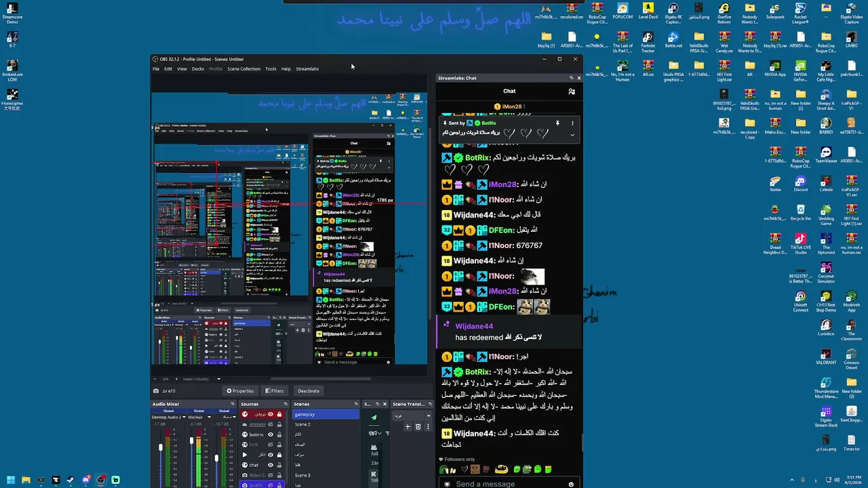Open Modrinth App desktop shortcut

pyautogui.click(x=852, y=301)
